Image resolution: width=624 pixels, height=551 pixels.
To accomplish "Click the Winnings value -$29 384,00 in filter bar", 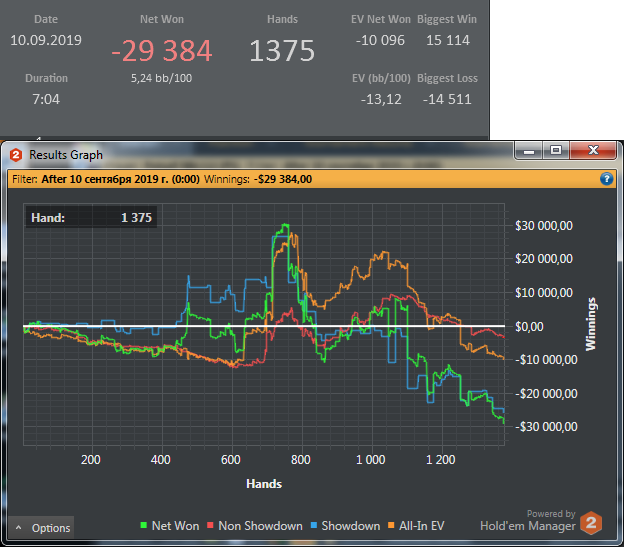I will [283, 179].
